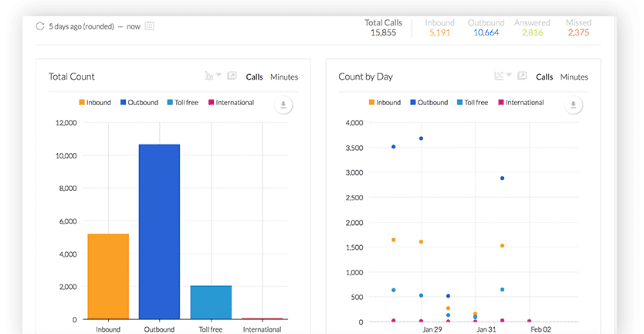Toggle Toll free legend in Total Count

pos(183,103)
